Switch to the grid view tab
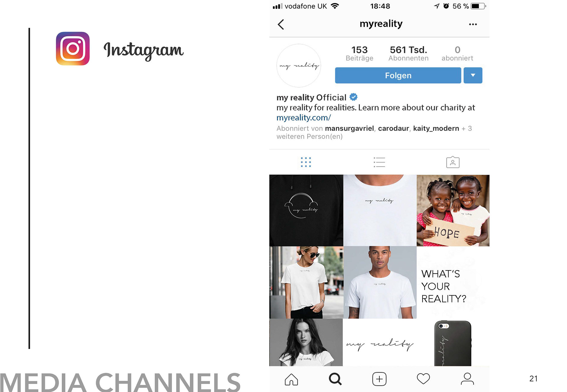Viewport: 567px width, 392px height. [x=306, y=162]
